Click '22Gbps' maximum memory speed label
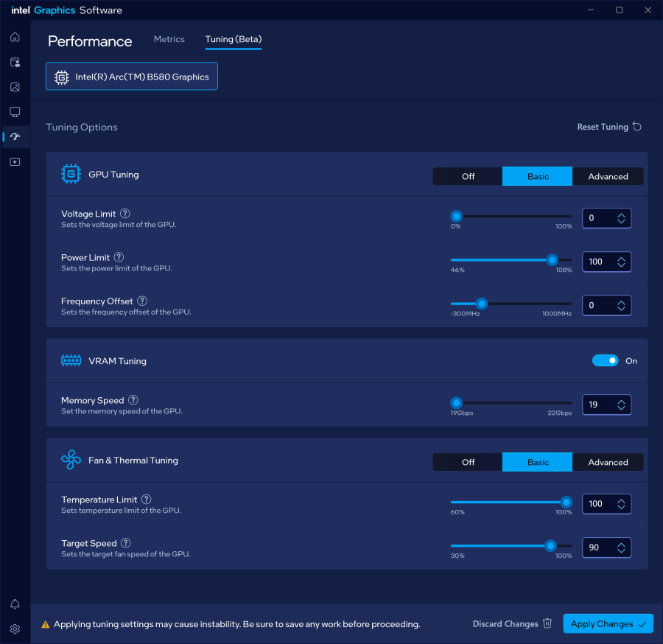The height and width of the screenshot is (644, 663). point(559,413)
